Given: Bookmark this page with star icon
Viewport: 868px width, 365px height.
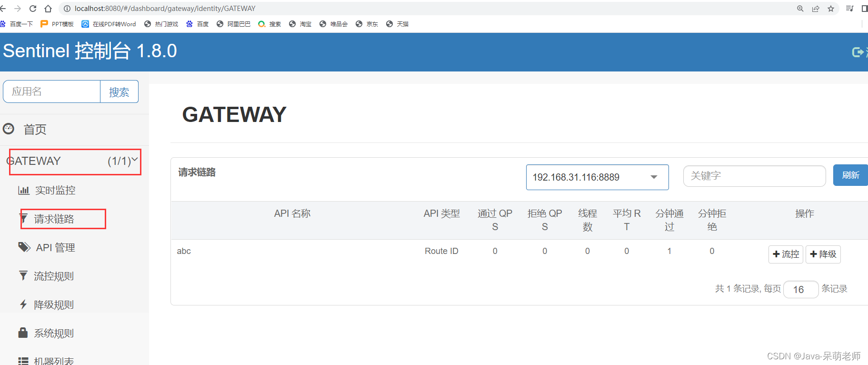Looking at the screenshot, I should (x=831, y=9).
